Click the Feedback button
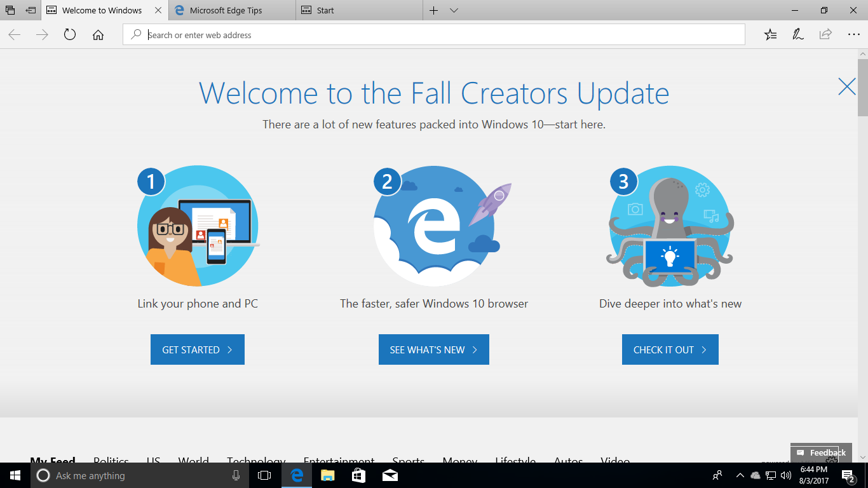 pyautogui.click(x=821, y=452)
